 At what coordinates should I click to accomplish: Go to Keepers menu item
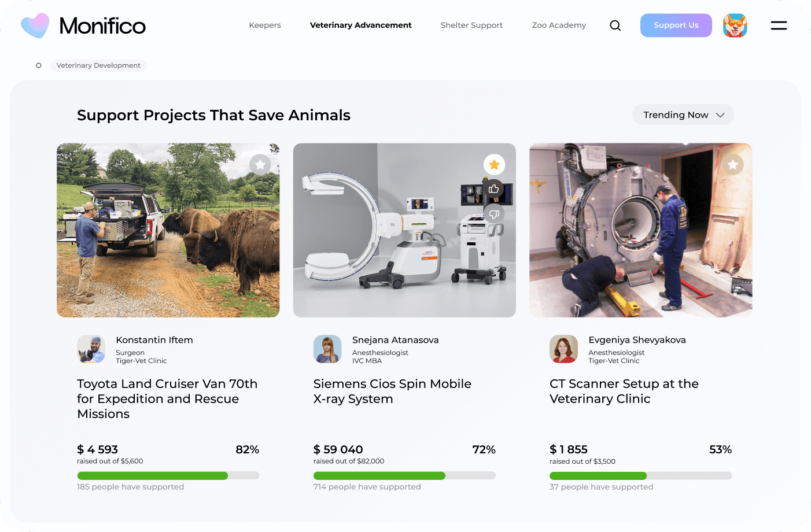(265, 25)
